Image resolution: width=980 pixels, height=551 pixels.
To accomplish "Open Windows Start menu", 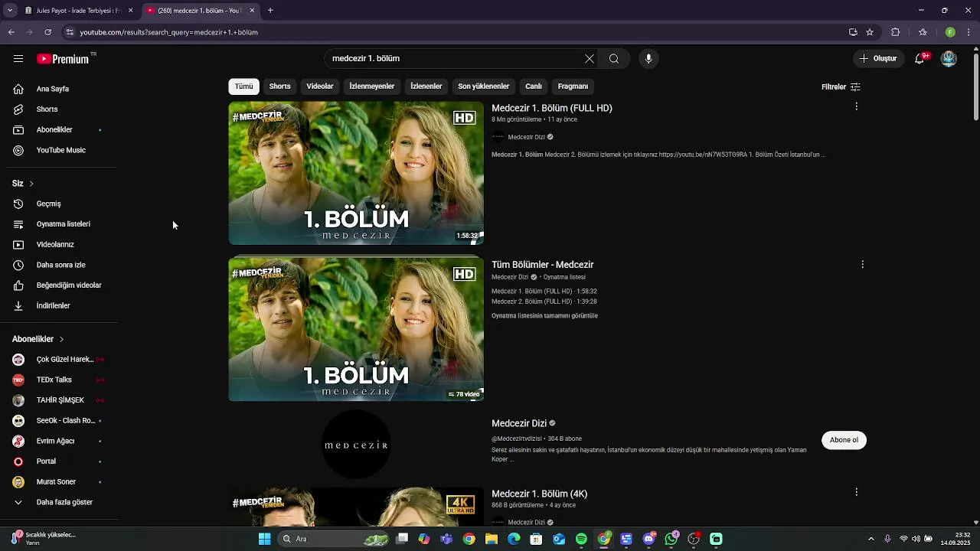I will (264, 539).
